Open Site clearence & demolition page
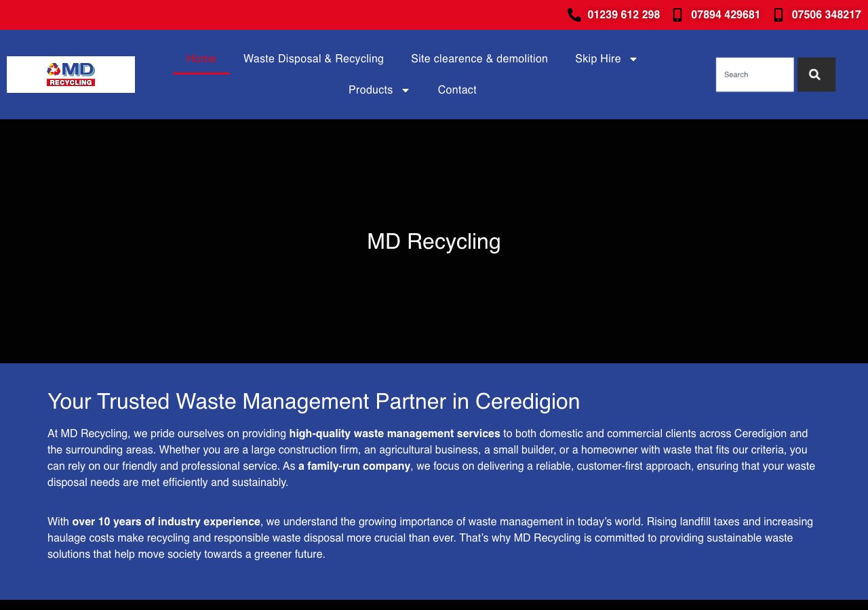This screenshot has width=868, height=610. [x=479, y=59]
